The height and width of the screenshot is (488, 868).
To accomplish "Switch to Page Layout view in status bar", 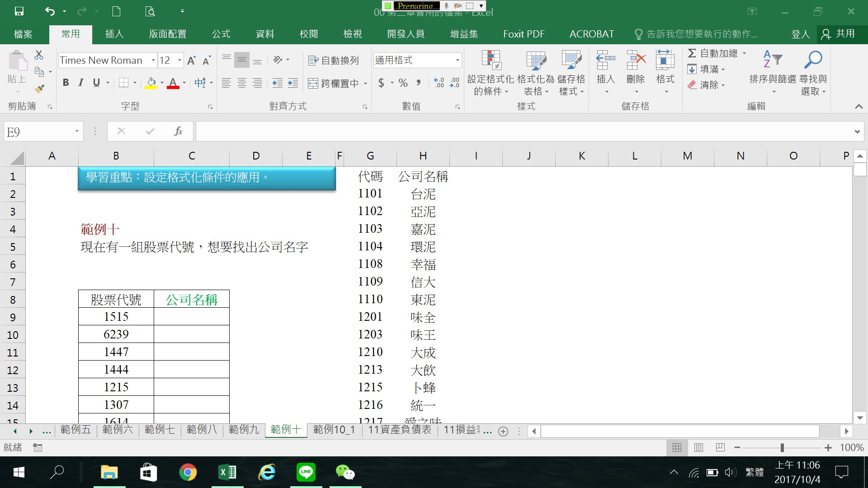I will 698,448.
